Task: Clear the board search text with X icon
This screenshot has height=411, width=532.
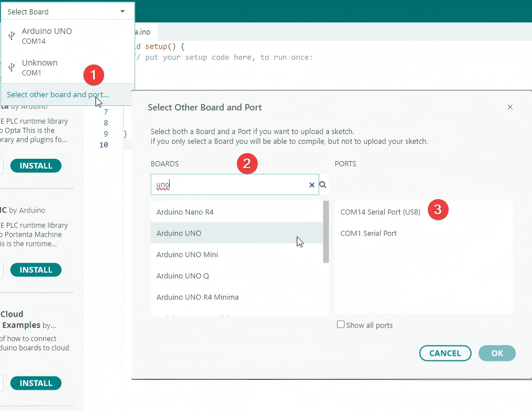Action: (x=312, y=185)
